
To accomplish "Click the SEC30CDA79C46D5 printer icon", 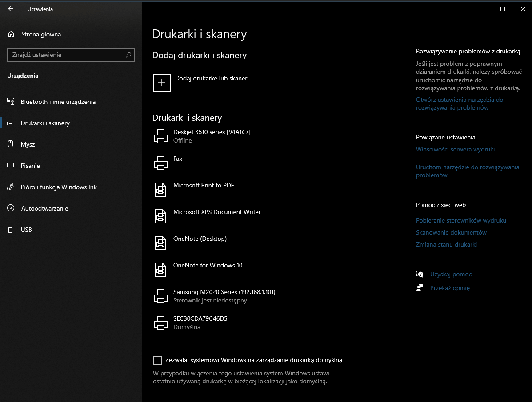I will point(161,323).
